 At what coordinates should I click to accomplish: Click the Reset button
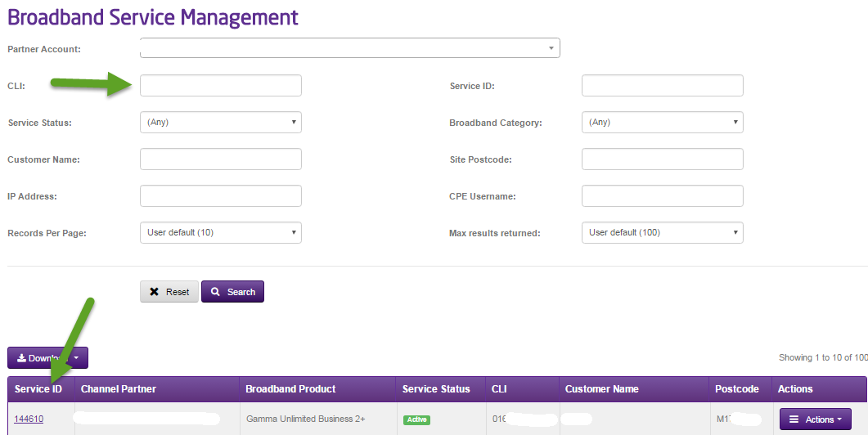point(169,292)
